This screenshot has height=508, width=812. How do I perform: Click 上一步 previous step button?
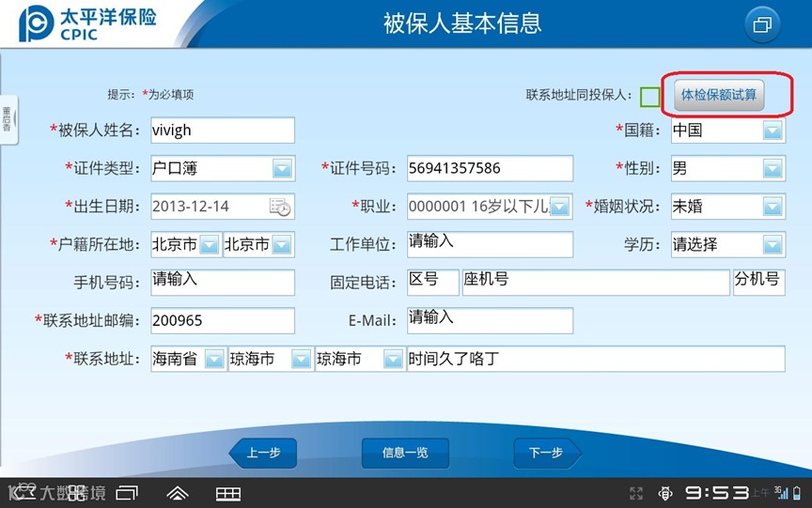pos(263,453)
